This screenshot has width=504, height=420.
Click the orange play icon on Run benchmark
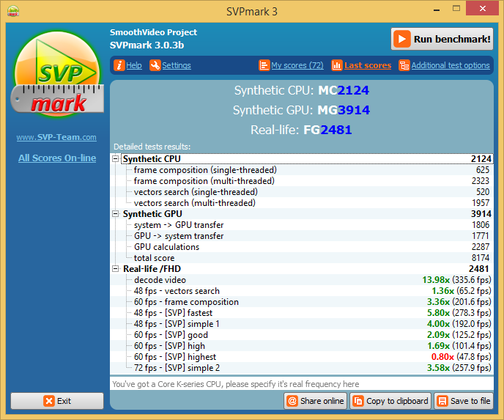pos(401,39)
